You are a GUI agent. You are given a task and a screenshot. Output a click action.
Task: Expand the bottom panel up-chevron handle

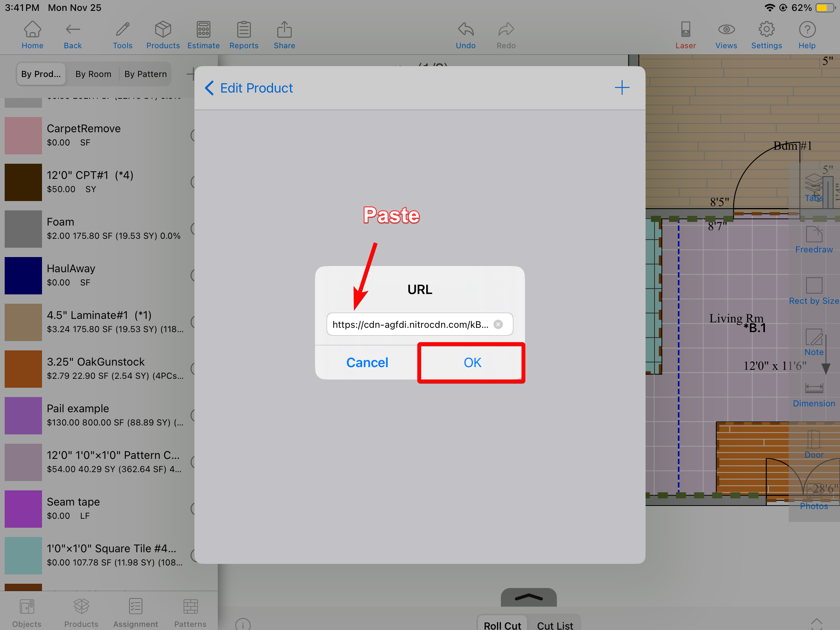point(528,597)
